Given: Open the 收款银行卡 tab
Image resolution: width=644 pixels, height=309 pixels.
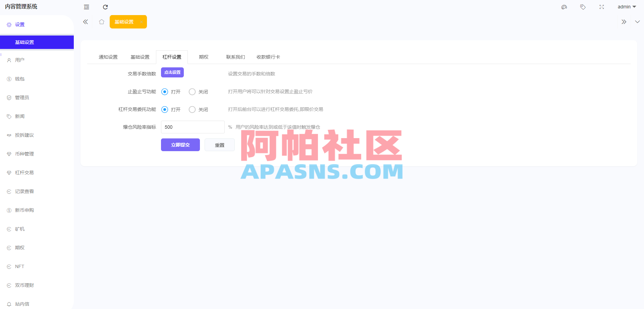Looking at the screenshot, I should pos(268,57).
